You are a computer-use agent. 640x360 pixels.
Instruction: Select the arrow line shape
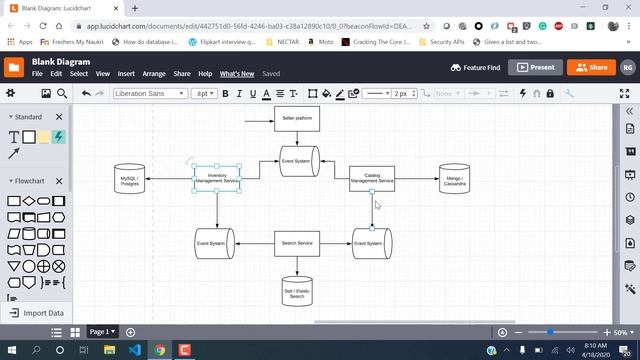click(x=13, y=153)
